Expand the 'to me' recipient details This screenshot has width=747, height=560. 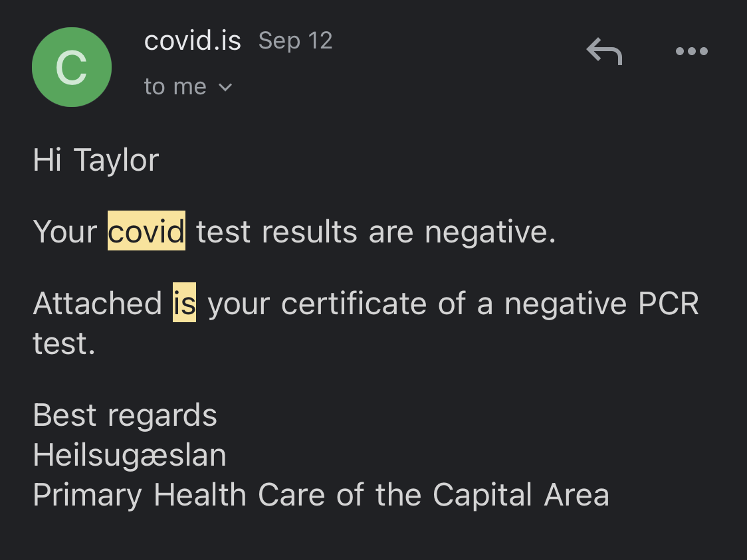pyautogui.click(x=188, y=86)
